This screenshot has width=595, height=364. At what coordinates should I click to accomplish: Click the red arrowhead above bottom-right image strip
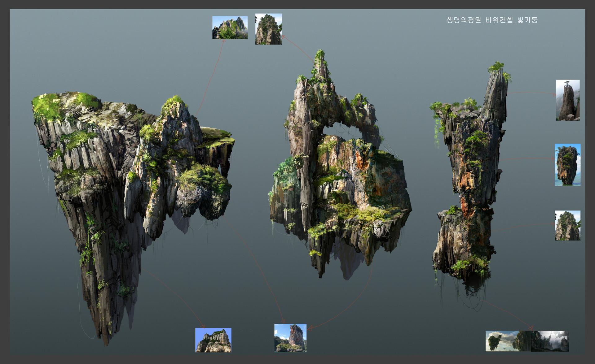pos(531,327)
